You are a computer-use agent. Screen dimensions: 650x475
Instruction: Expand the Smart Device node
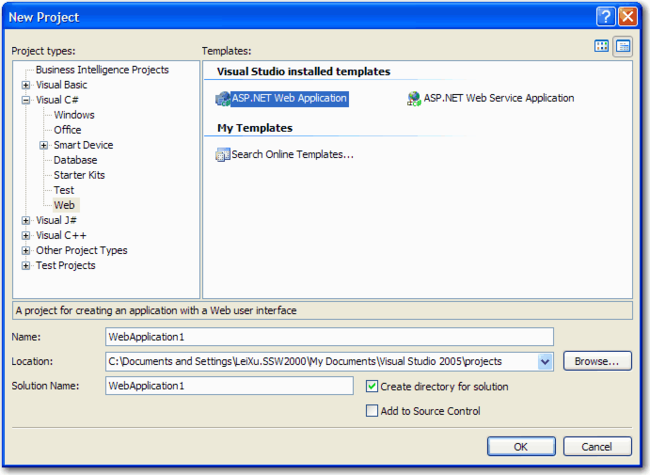point(44,145)
